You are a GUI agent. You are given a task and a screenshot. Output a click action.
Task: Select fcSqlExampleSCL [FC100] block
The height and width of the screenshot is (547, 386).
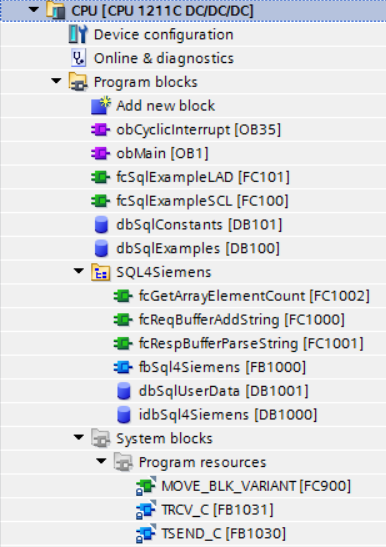(202, 201)
